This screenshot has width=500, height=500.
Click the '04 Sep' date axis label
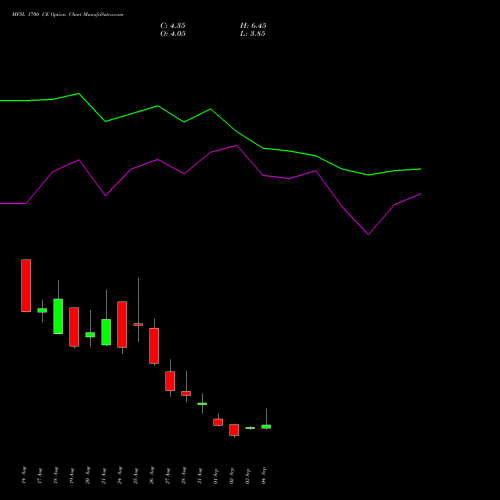point(264,475)
